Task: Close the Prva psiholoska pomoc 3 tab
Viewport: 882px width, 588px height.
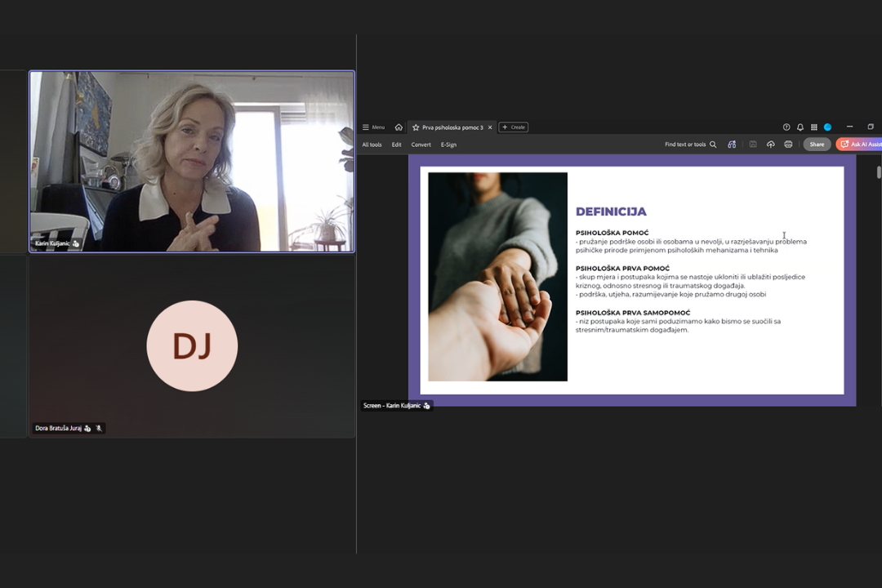Action: click(490, 127)
